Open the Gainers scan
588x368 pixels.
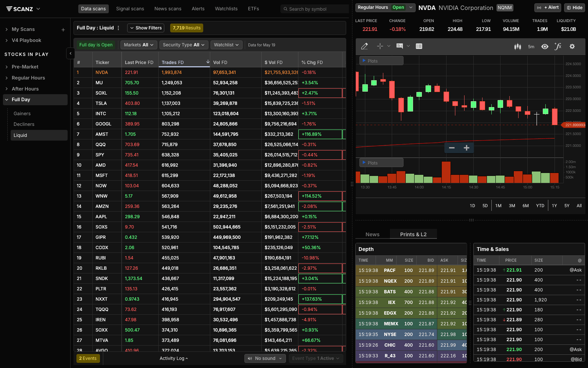point(22,114)
